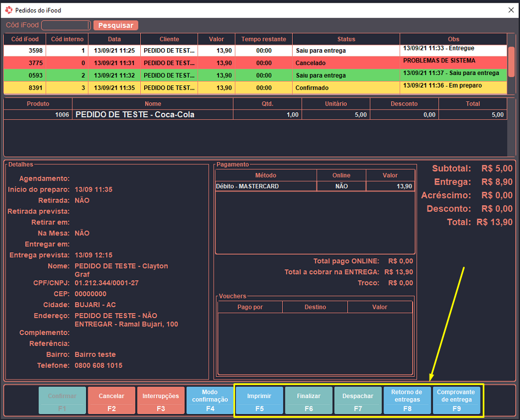This screenshot has width=520, height=420.
Task: Open Interrupções with the F3 button
Action: (x=161, y=400)
